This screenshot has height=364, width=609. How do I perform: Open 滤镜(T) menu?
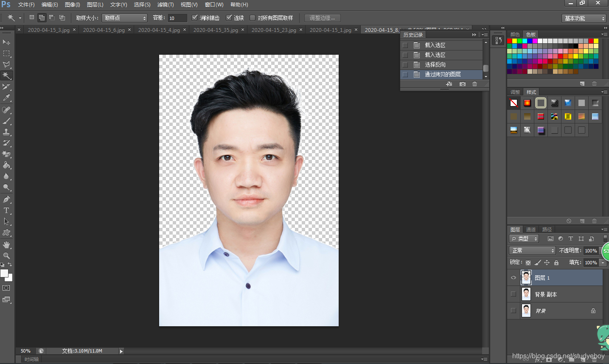tap(166, 5)
